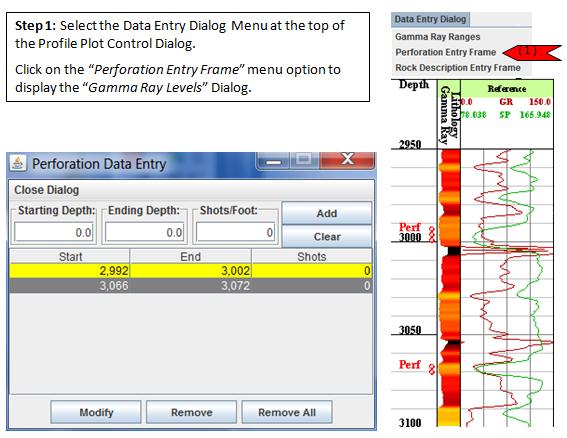Viewport: 567px width, 438px height.
Task: Click the Clear button
Action: [327, 237]
